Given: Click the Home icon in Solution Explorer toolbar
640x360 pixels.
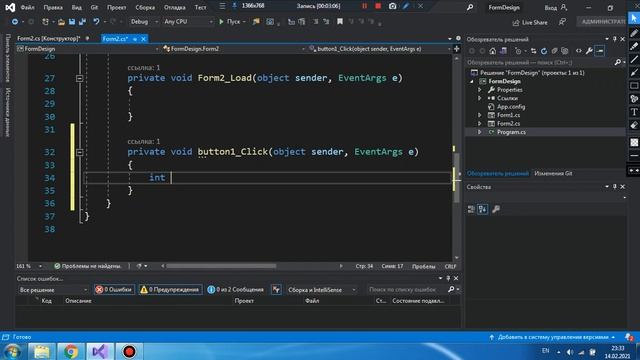Looking at the screenshot, I should click(493, 51).
